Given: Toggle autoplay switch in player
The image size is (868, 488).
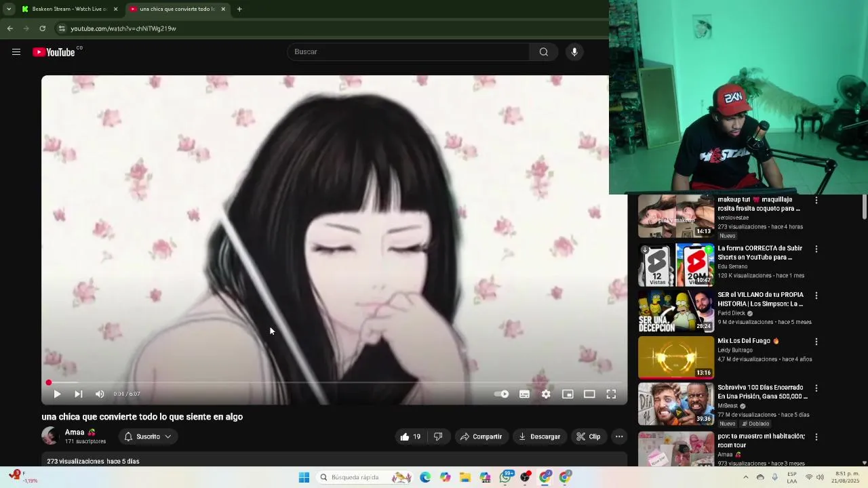Looking at the screenshot, I should click(x=501, y=394).
